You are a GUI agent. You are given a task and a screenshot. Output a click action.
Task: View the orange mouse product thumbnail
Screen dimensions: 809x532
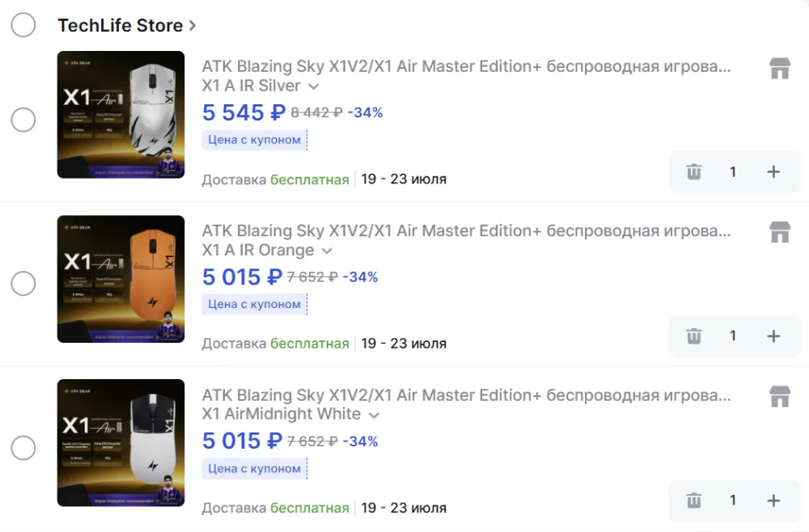pyautogui.click(x=121, y=279)
